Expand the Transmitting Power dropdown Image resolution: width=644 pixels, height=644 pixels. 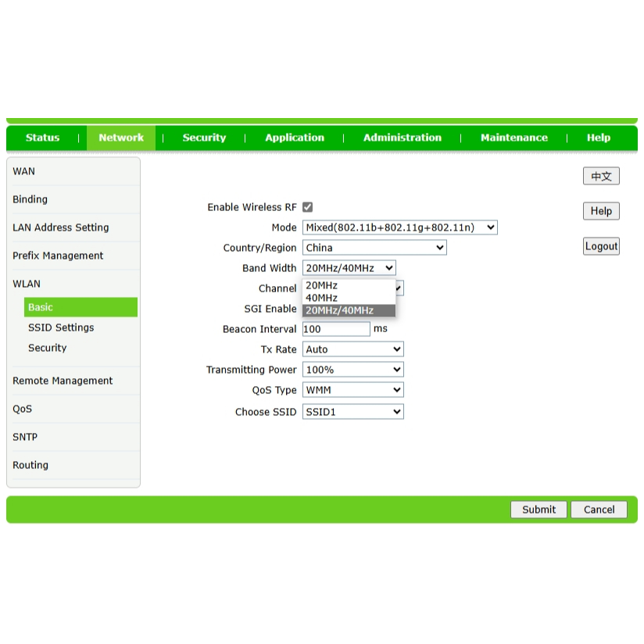coord(352,370)
